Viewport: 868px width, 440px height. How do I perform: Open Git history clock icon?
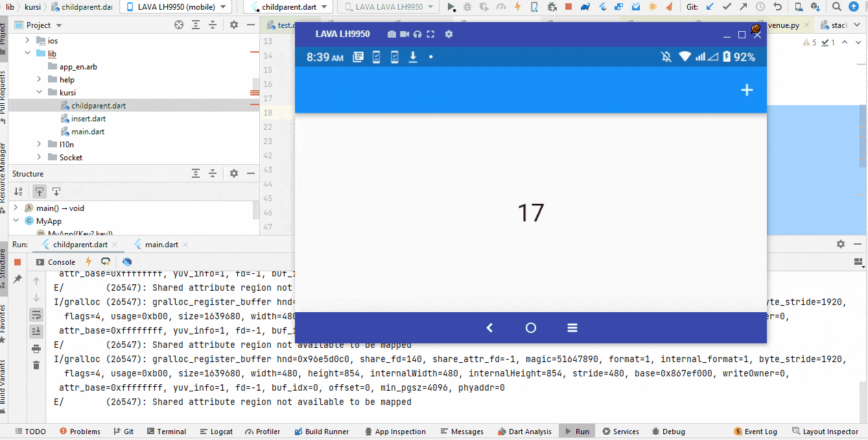point(760,7)
